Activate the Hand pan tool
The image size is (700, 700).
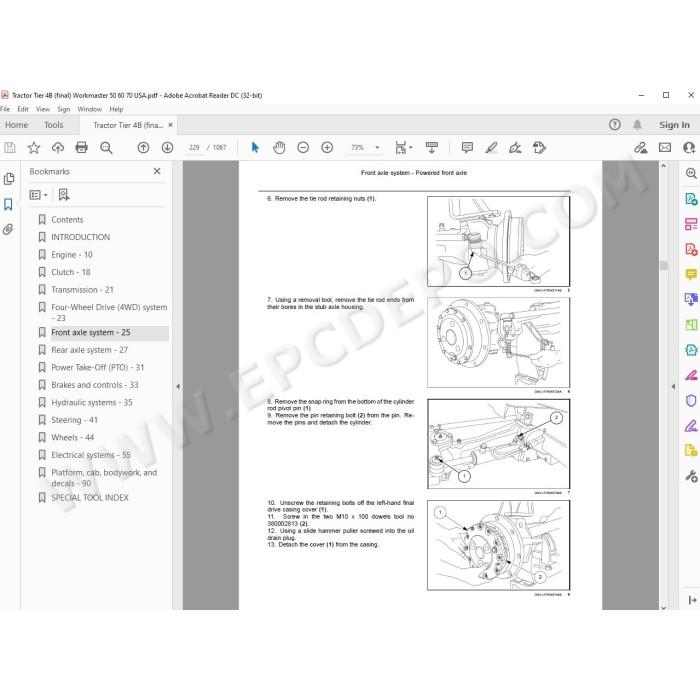pyautogui.click(x=279, y=147)
